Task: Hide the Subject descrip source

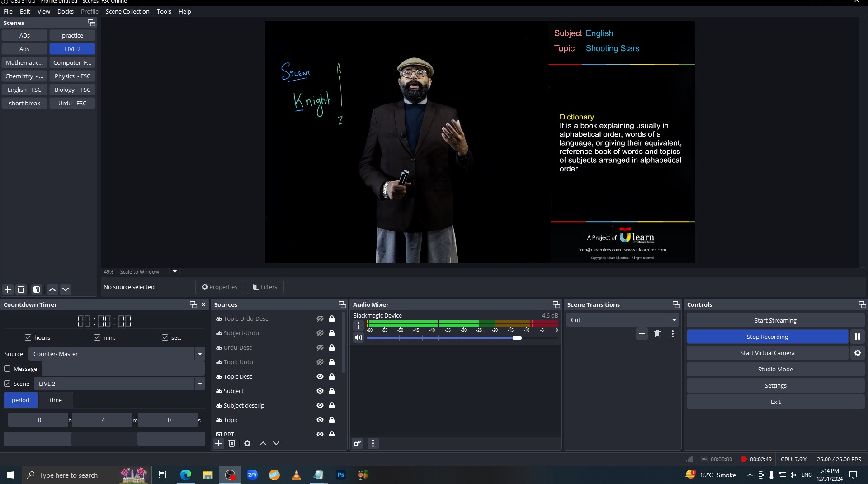Action: (320, 405)
